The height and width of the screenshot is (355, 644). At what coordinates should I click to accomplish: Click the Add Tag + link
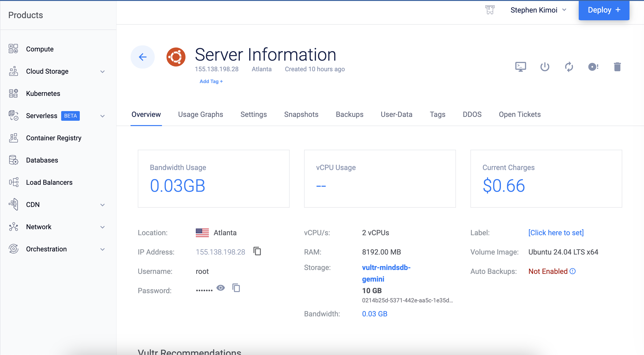click(211, 81)
